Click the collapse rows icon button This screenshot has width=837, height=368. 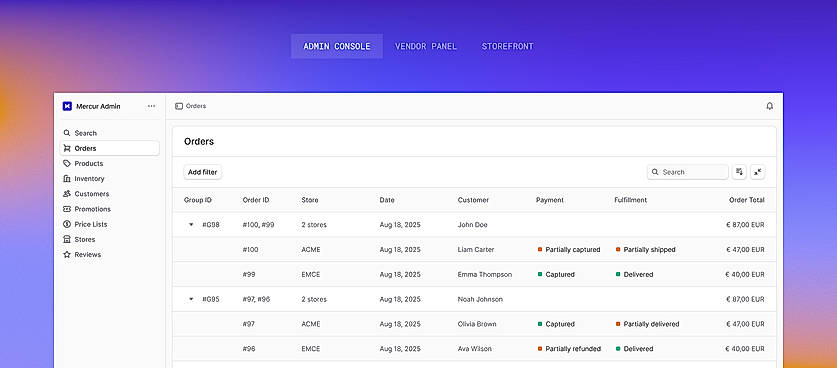point(758,172)
